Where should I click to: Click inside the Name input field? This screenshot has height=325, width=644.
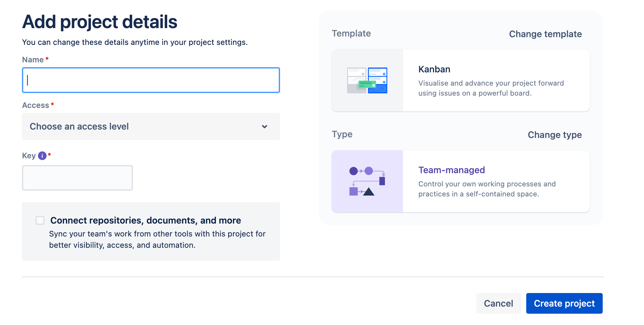point(151,80)
